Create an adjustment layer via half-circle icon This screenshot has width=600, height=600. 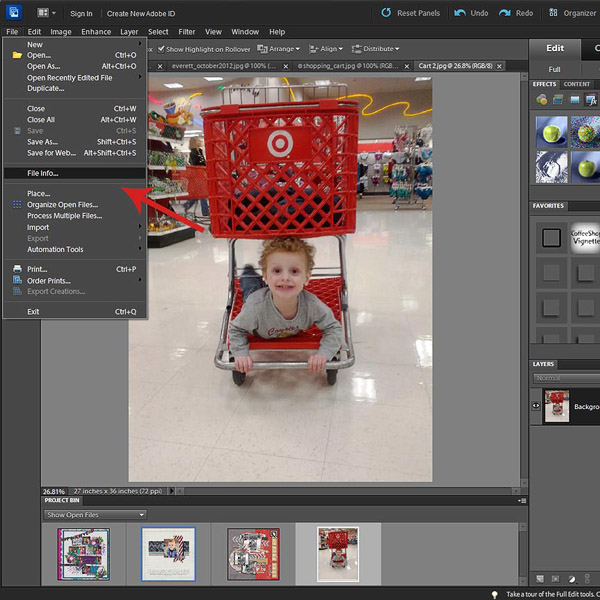[571, 579]
